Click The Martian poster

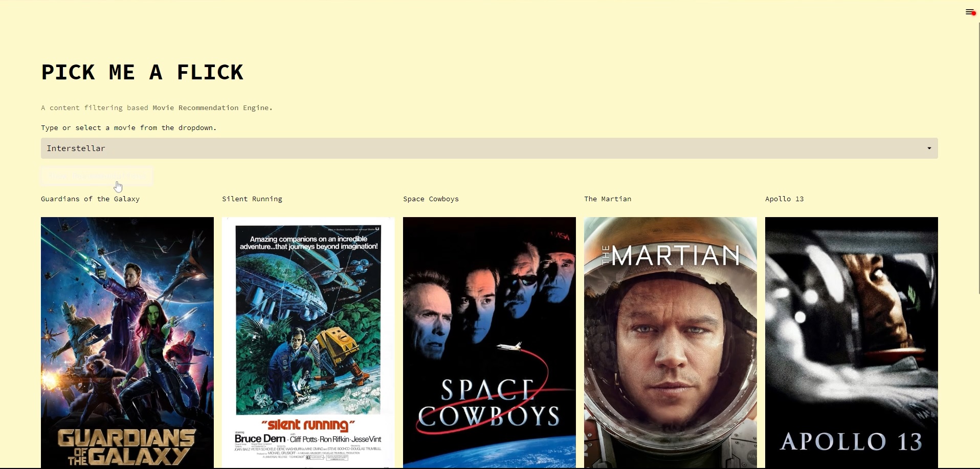click(x=671, y=343)
